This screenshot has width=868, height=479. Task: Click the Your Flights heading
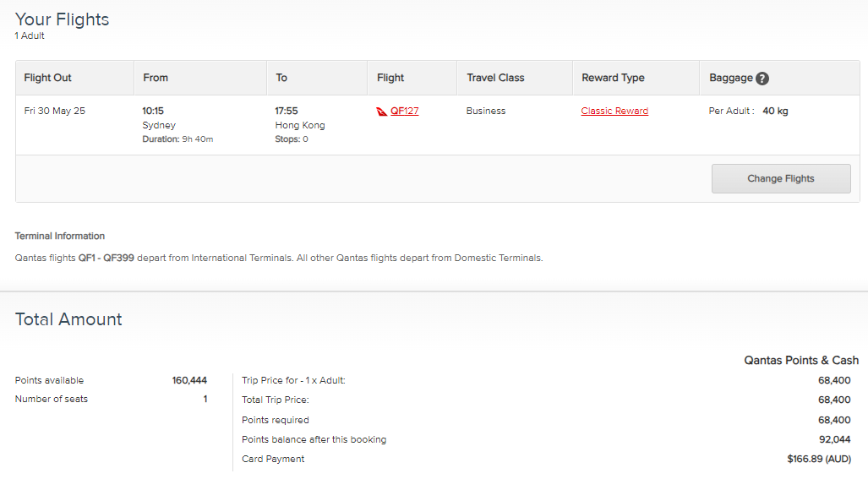62,19
